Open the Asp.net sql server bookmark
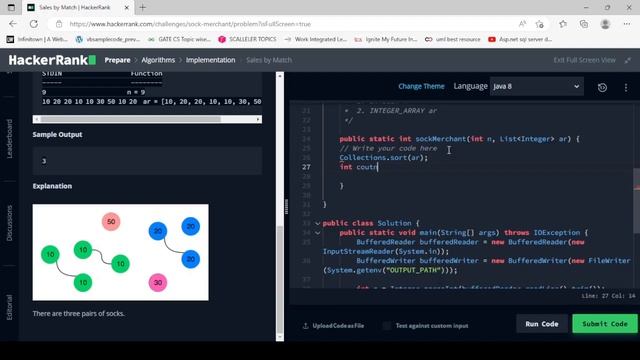640x360 pixels. coord(520,39)
